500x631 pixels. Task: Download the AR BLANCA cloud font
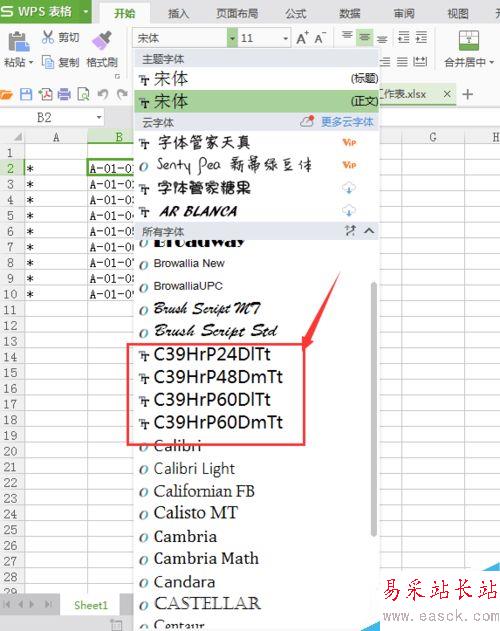pyautogui.click(x=349, y=210)
